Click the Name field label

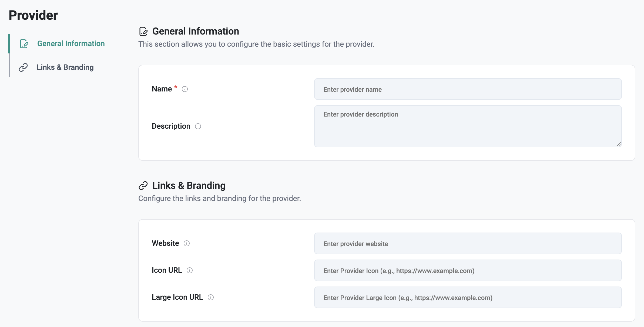click(162, 89)
